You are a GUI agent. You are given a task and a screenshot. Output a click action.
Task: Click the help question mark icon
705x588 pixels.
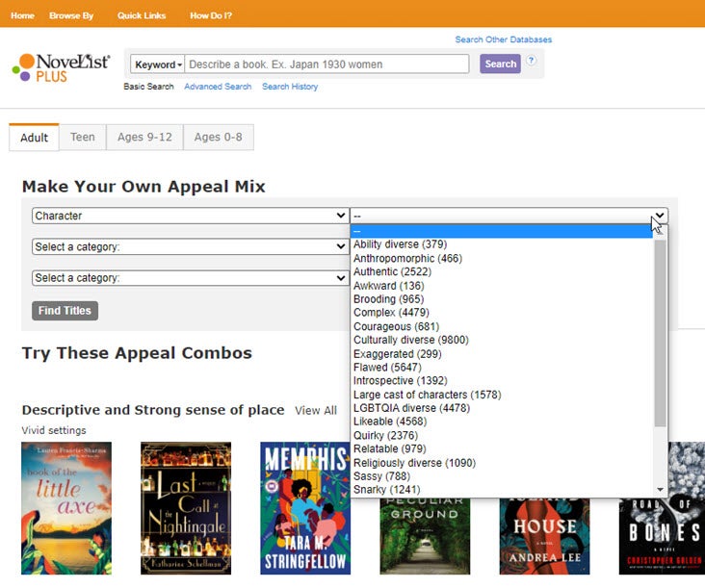point(531,62)
